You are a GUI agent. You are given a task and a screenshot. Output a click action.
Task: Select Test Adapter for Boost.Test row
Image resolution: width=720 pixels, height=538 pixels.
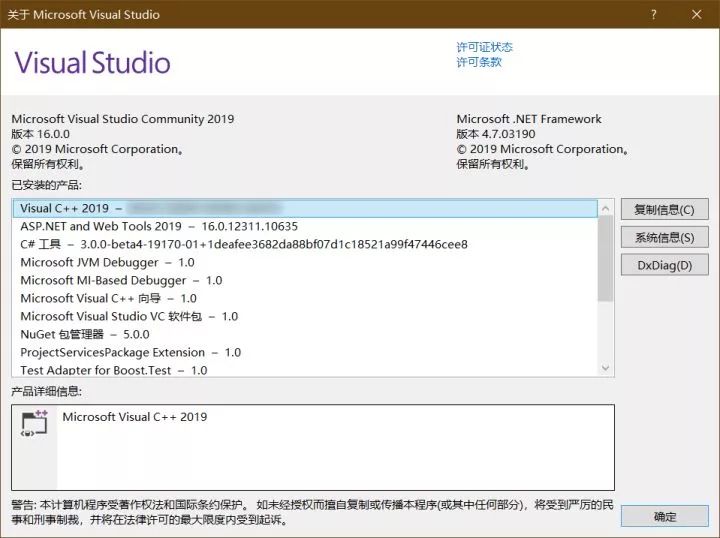click(x=305, y=370)
